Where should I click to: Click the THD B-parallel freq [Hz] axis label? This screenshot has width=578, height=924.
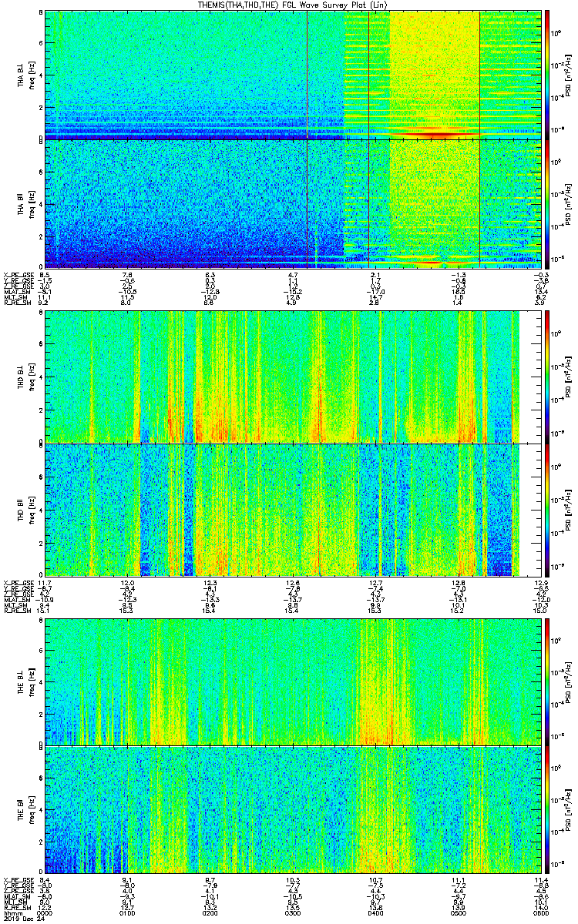coord(30,510)
